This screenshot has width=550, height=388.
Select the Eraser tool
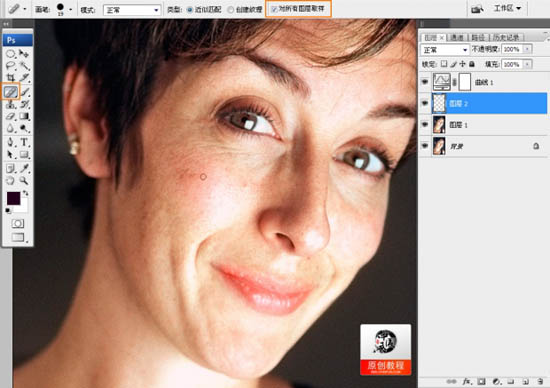click(x=11, y=116)
